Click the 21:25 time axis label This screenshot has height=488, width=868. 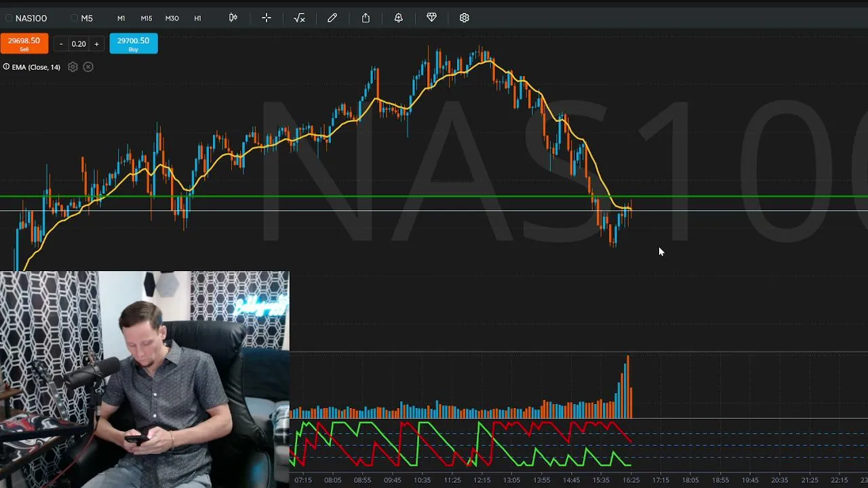pos(810,480)
